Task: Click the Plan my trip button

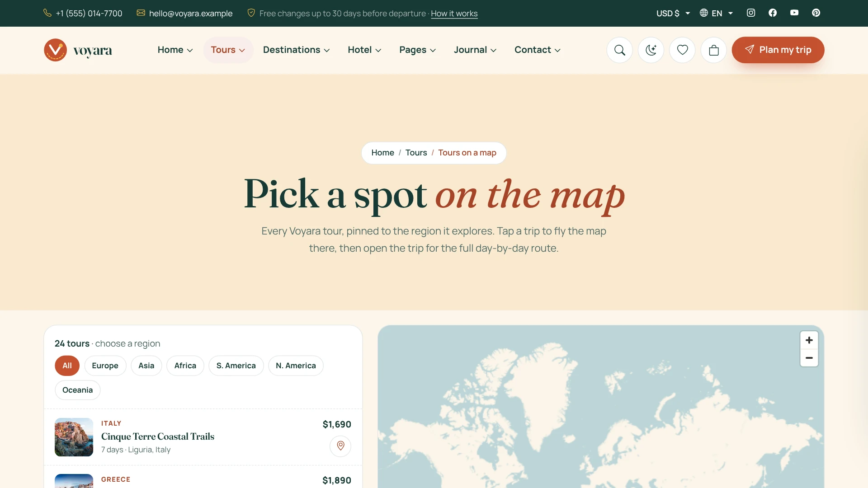Action: pos(778,50)
